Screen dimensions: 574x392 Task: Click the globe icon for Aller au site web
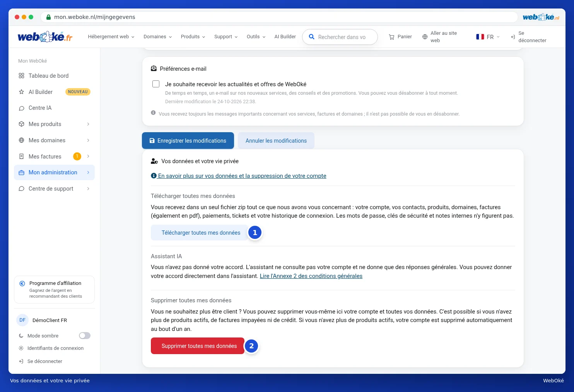pyautogui.click(x=425, y=37)
